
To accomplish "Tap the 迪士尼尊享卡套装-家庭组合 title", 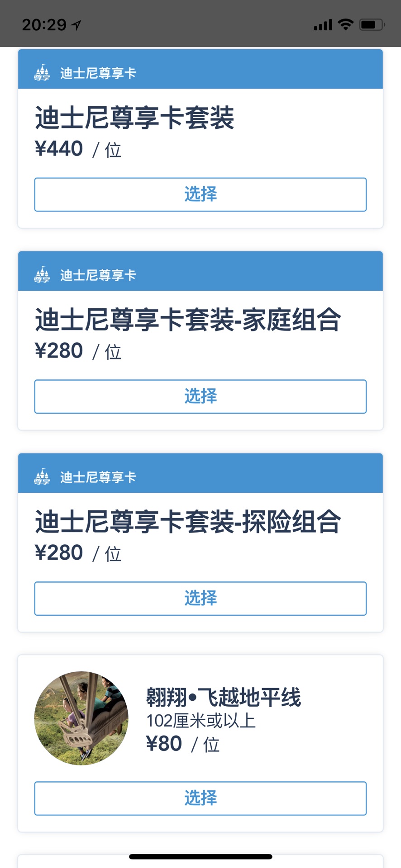I will pos(188,320).
